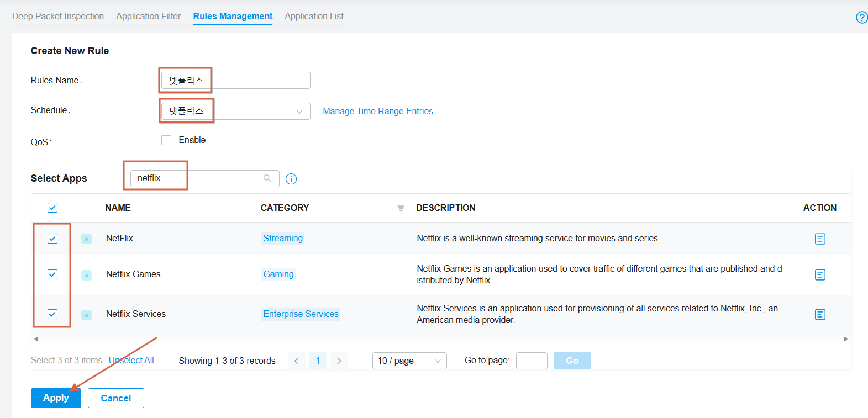Enable the QoS checkbox
This screenshot has width=868, height=418.
click(x=166, y=140)
